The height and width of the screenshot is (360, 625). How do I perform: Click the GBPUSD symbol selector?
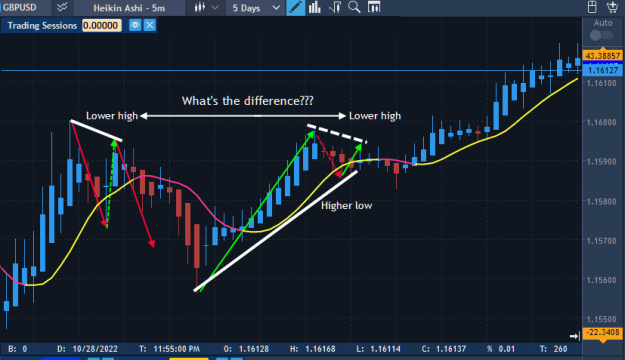coord(20,8)
